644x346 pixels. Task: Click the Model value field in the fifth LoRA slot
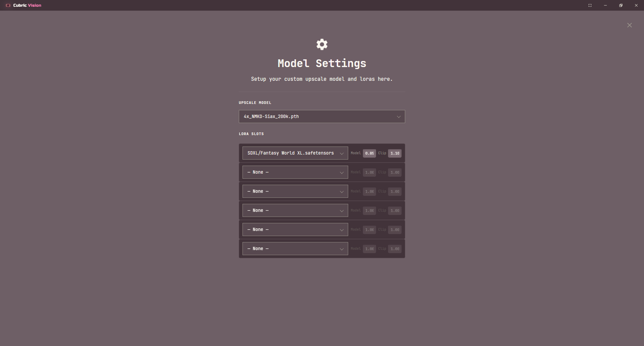(x=369, y=230)
